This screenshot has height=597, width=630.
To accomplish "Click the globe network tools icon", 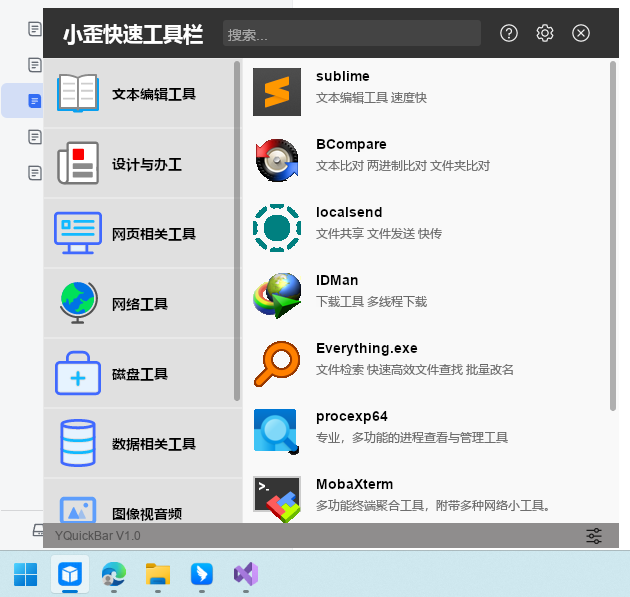I will pos(78,303).
